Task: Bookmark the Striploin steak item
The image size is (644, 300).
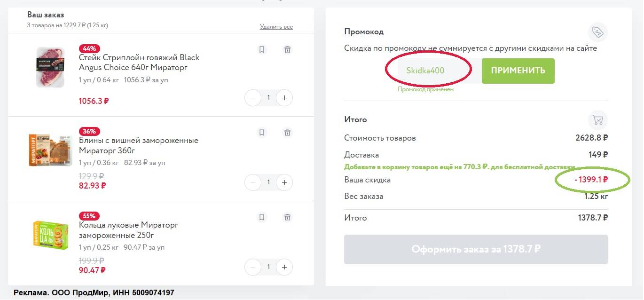Action: click(262, 49)
